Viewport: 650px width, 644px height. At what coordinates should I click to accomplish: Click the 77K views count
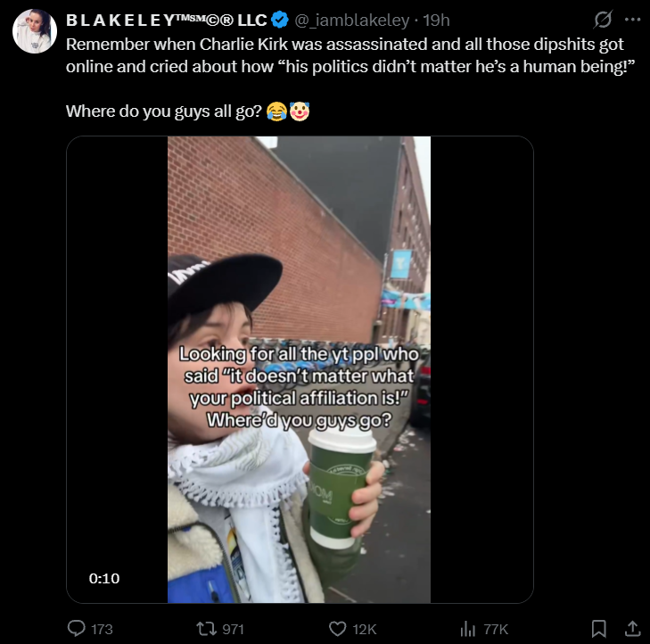pyautogui.click(x=496, y=629)
